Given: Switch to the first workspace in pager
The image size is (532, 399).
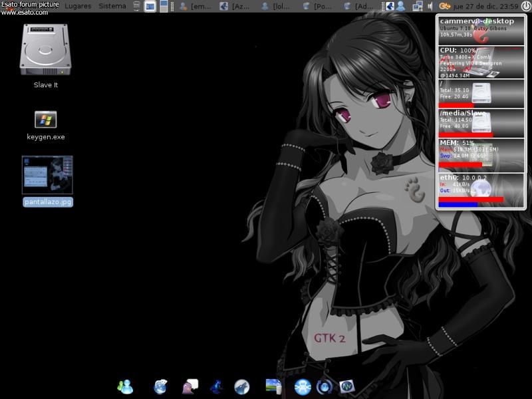Looking at the screenshot, I should pyautogui.click(x=164, y=3).
